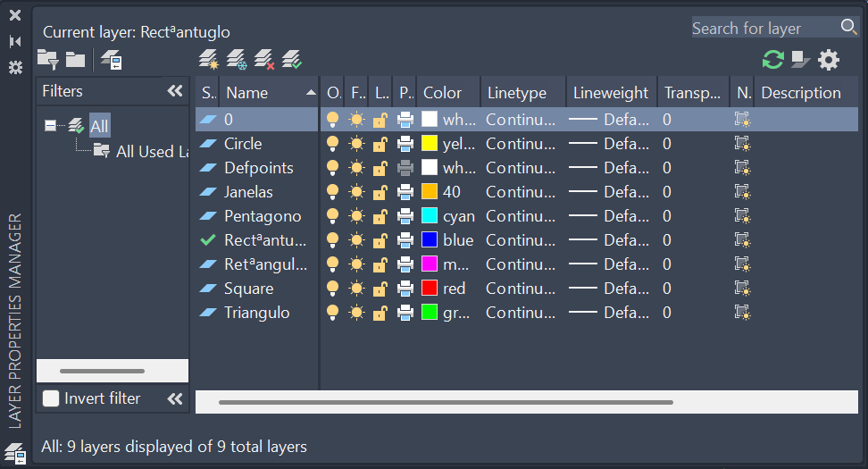The height and width of the screenshot is (469, 868).
Task: Collapse the Filters pane with chevrons
Action: (x=175, y=91)
